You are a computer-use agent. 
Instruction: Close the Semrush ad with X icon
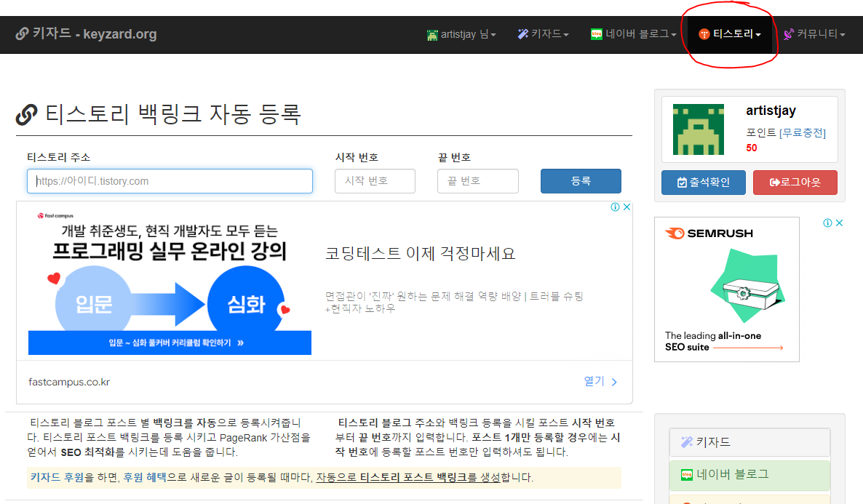[x=839, y=223]
